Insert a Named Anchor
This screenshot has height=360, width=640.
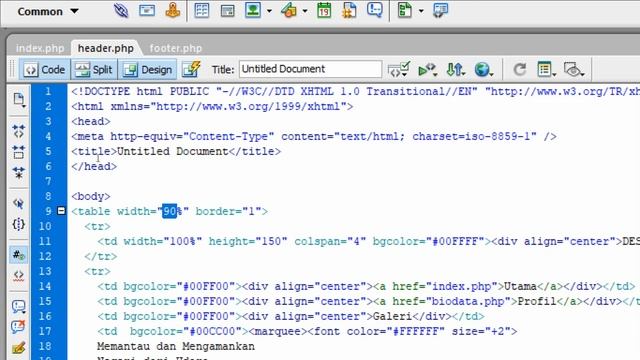coord(173,10)
